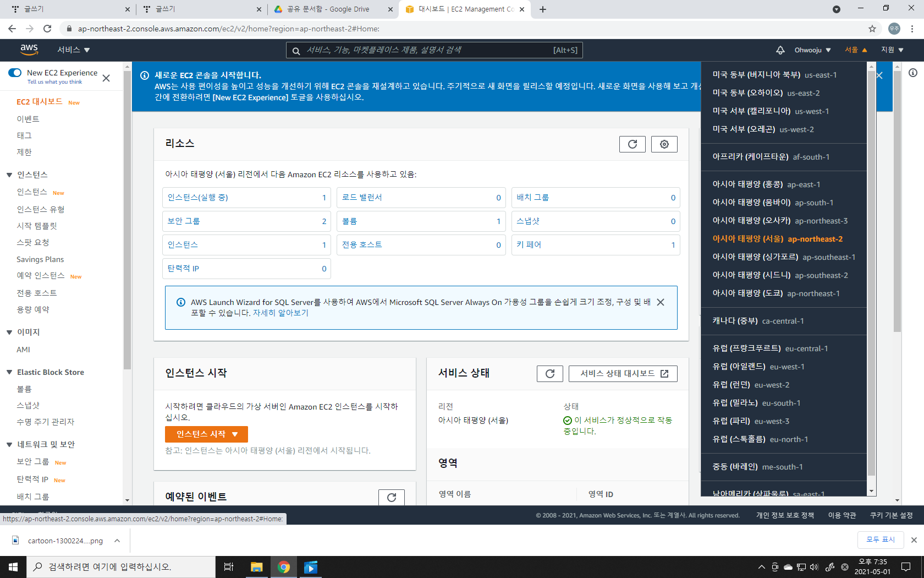Open AMI in sidebar
The height and width of the screenshot is (578, 924).
pyautogui.click(x=23, y=350)
